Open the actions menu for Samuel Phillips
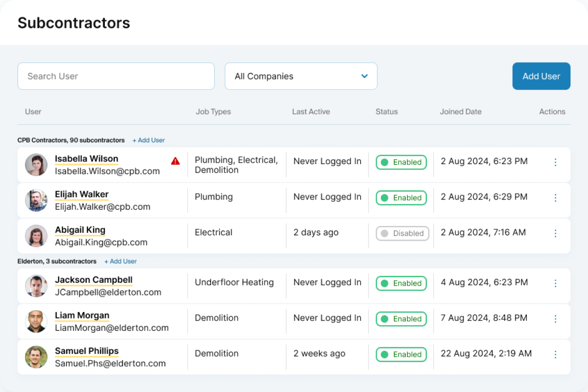The height and width of the screenshot is (392, 588). pos(555,354)
